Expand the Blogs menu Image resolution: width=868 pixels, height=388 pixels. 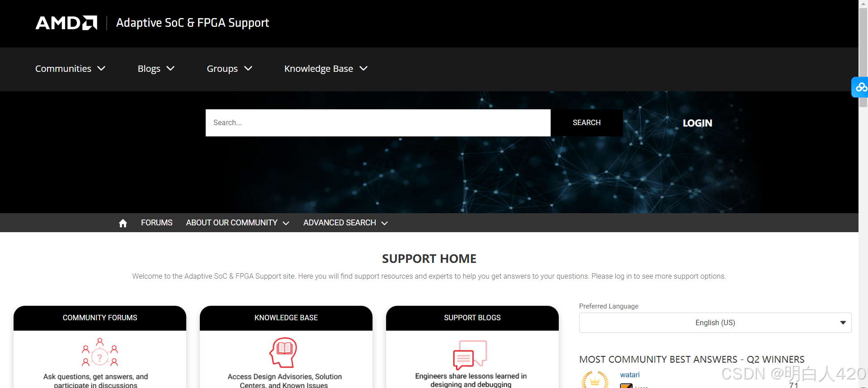pyautogui.click(x=156, y=69)
